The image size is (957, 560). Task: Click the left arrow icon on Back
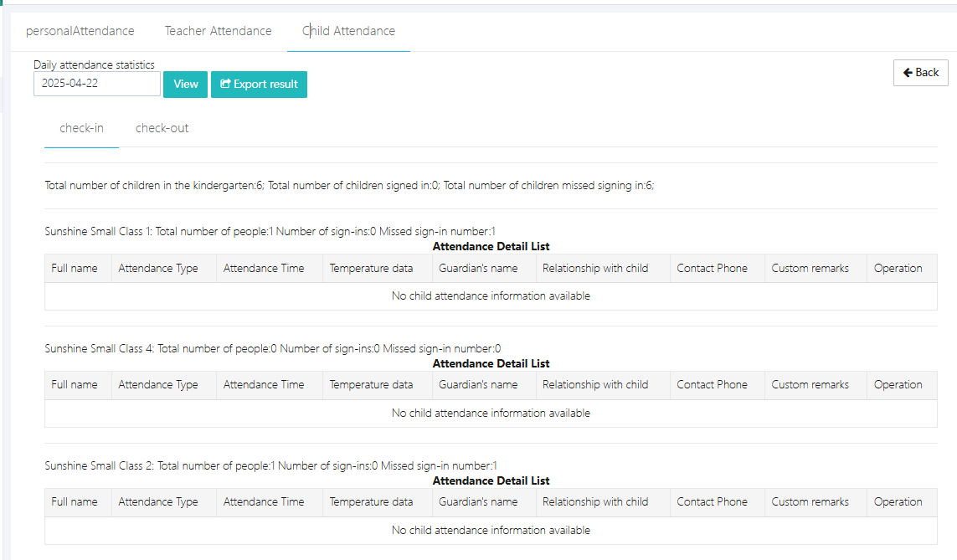[x=908, y=73]
